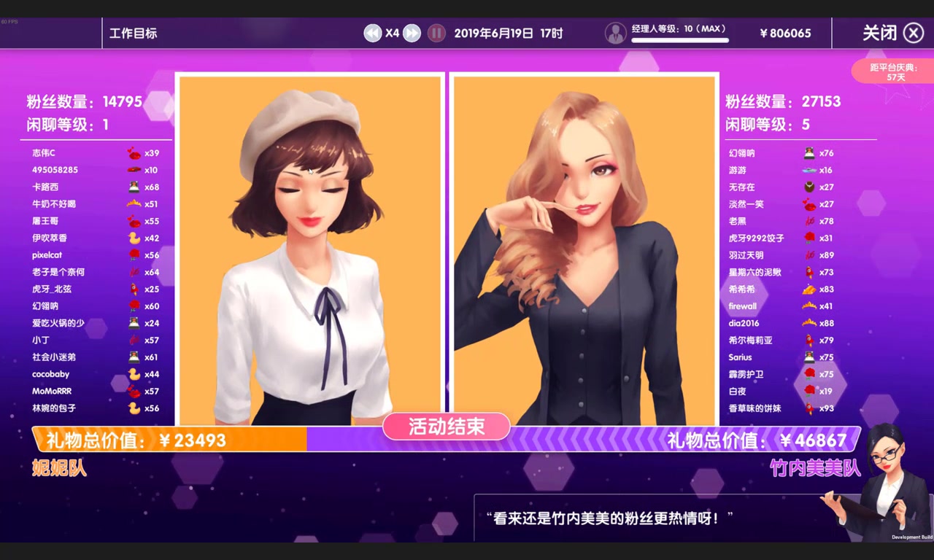Click the necklace gift icon beside 无存在
934x560 pixels.
[x=808, y=187]
